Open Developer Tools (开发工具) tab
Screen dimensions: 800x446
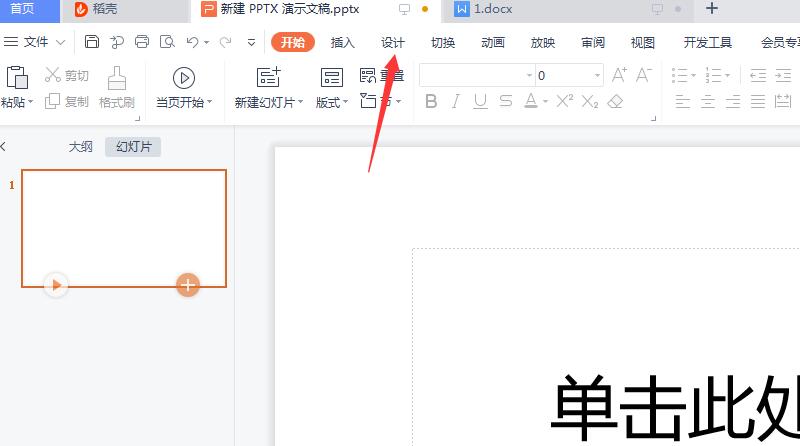coord(707,42)
